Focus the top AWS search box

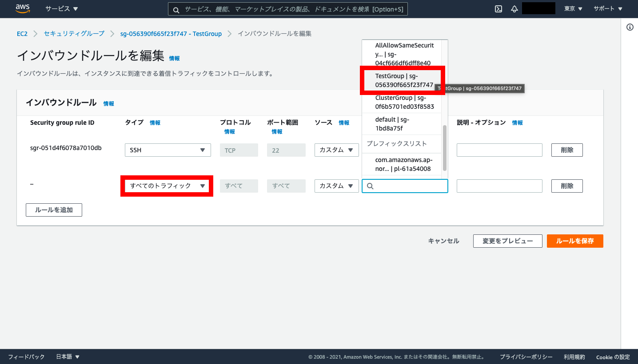(x=288, y=9)
